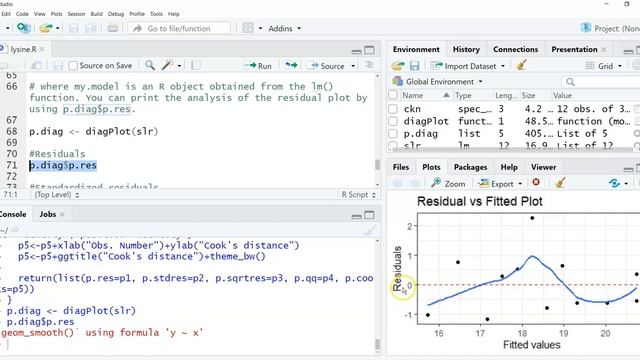Open the R Script file type dropdown
The width and height of the screenshot is (640, 360).
(x=358, y=195)
